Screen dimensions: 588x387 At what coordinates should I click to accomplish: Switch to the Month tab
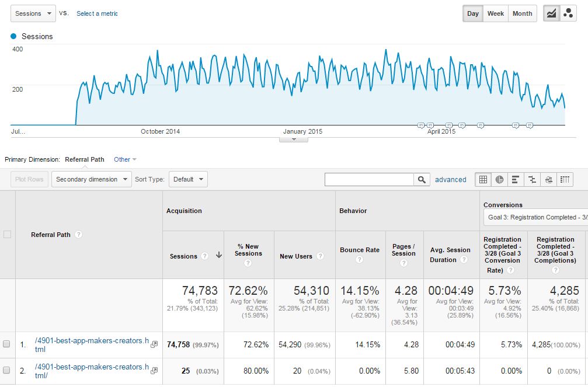(x=521, y=13)
